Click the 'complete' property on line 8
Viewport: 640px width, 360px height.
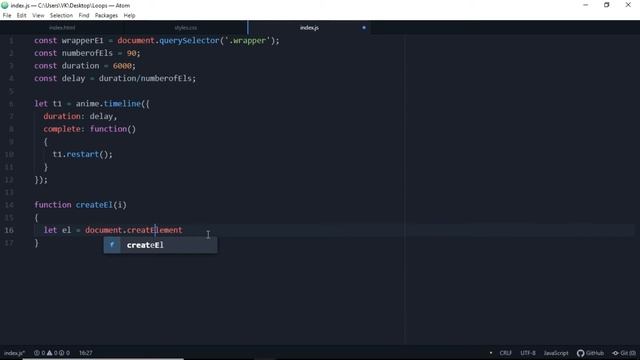pos(62,129)
